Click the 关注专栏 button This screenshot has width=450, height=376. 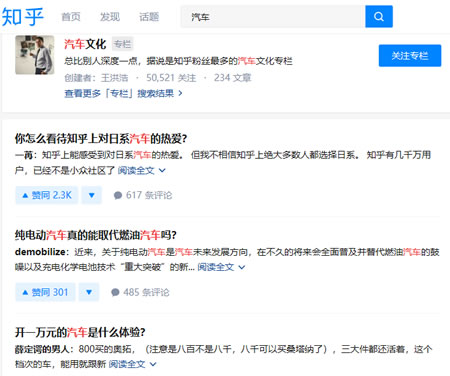click(410, 56)
